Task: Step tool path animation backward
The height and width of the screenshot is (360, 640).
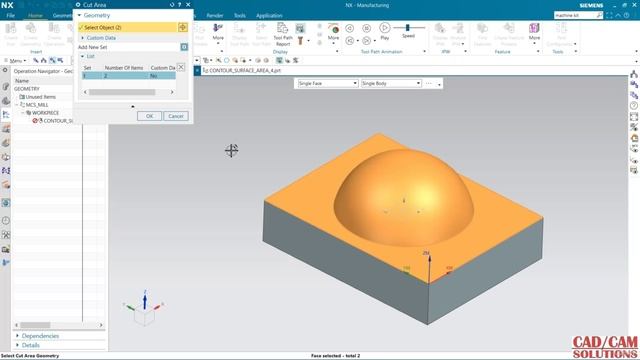Action: [x=349, y=28]
